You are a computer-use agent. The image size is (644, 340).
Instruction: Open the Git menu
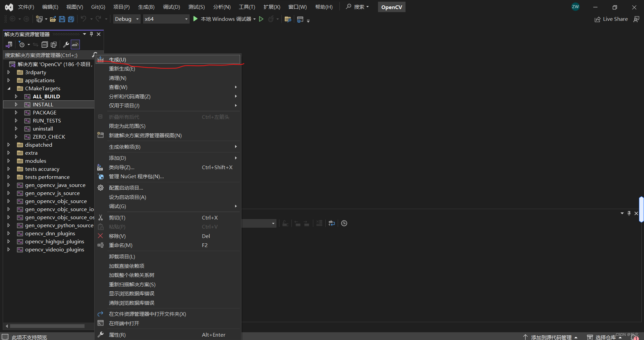point(98,7)
